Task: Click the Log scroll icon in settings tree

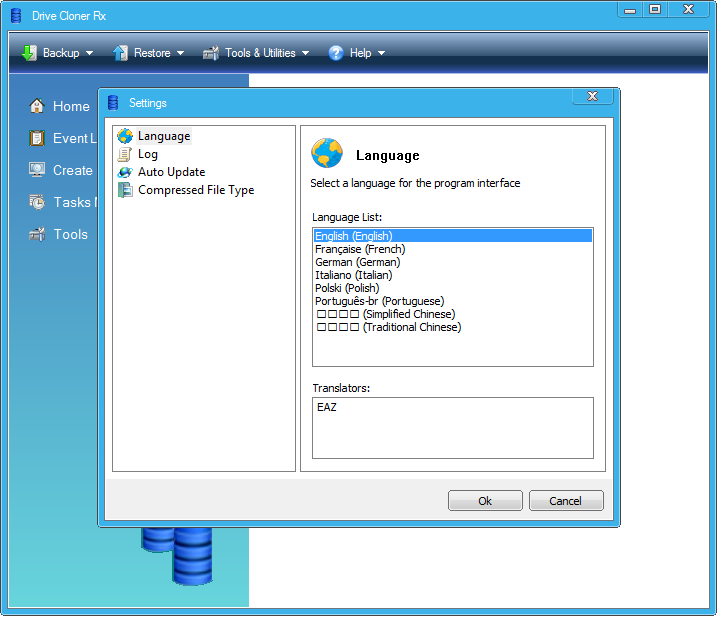Action: pyautogui.click(x=125, y=154)
